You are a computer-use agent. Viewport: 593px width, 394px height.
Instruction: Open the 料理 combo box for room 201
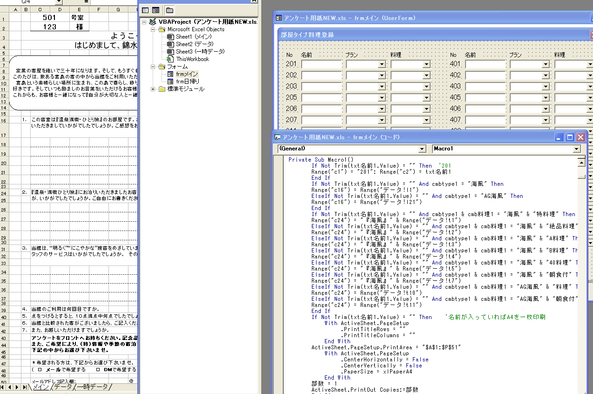(x=426, y=64)
